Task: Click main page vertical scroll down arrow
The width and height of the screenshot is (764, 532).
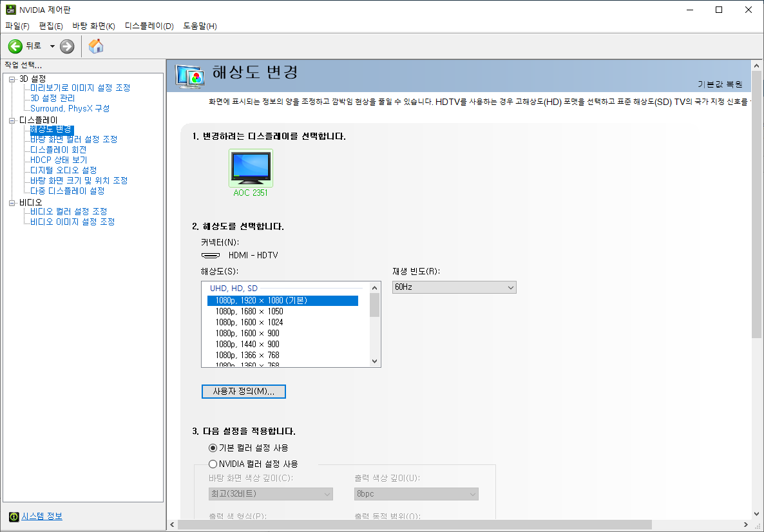Action: (x=757, y=513)
